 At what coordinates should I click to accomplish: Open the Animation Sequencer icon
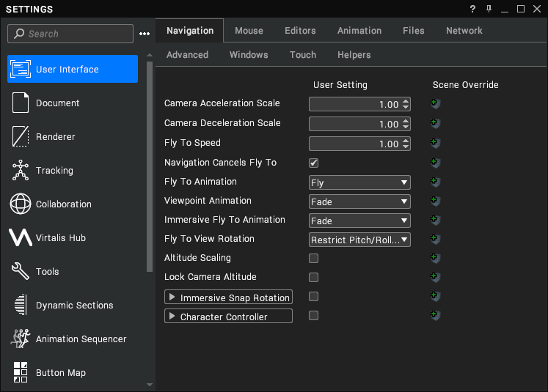(21, 339)
